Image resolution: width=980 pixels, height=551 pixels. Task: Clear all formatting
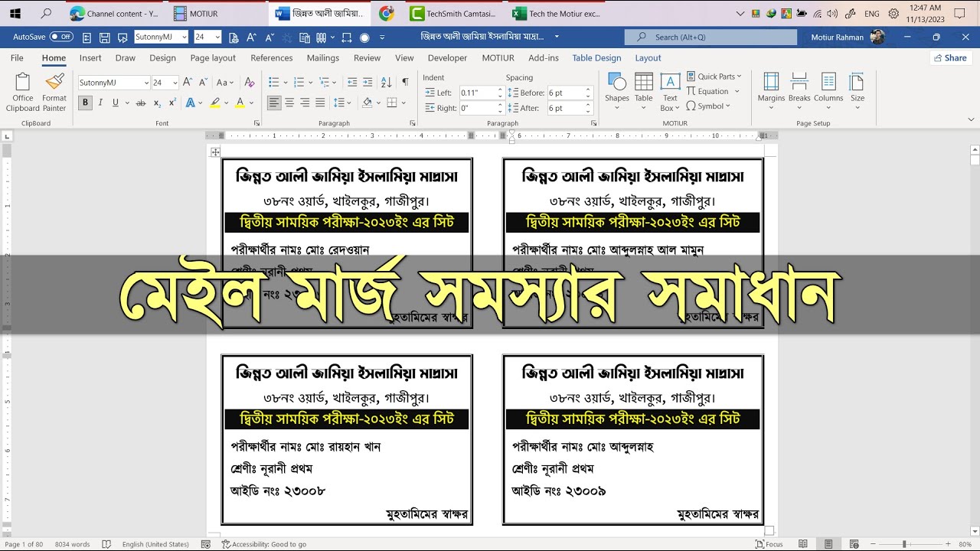coord(249,82)
